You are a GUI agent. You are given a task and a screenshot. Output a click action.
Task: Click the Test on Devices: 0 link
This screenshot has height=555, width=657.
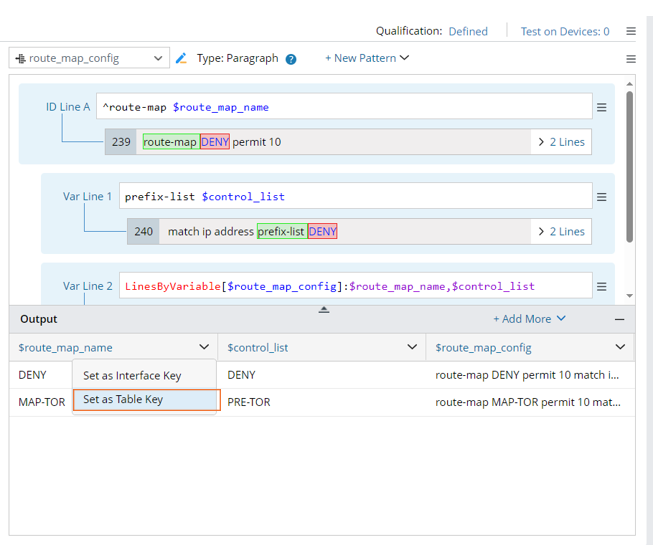(x=564, y=32)
